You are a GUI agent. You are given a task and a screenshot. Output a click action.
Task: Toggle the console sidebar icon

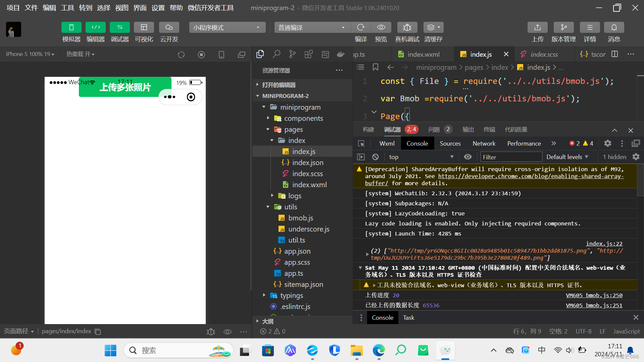click(361, 157)
